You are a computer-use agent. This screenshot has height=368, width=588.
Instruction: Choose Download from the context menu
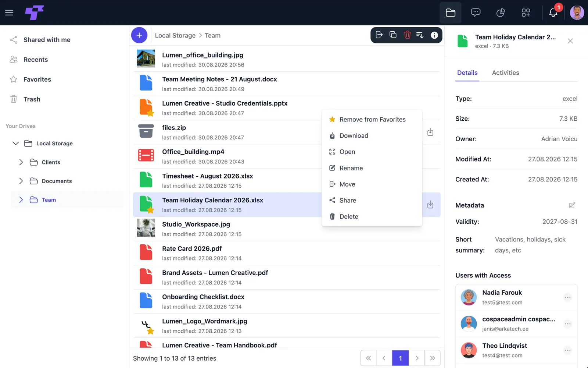point(372,136)
